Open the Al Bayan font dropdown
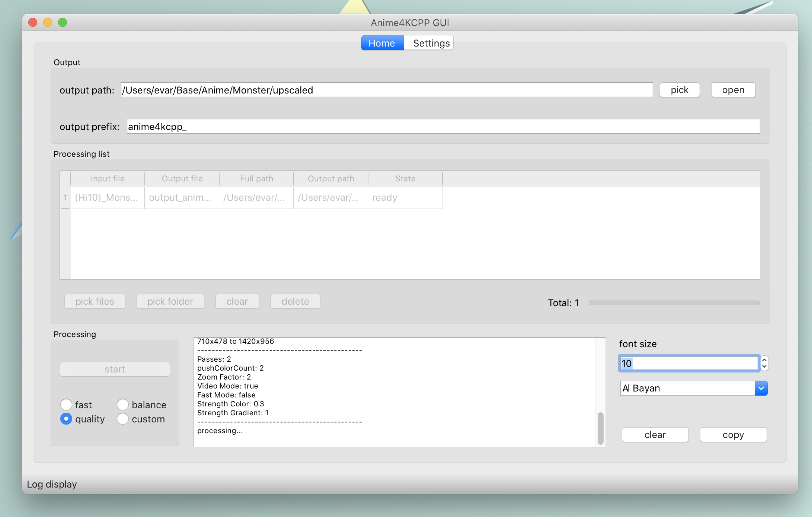The width and height of the screenshot is (812, 517). pyautogui.click(x=761, y=388)
